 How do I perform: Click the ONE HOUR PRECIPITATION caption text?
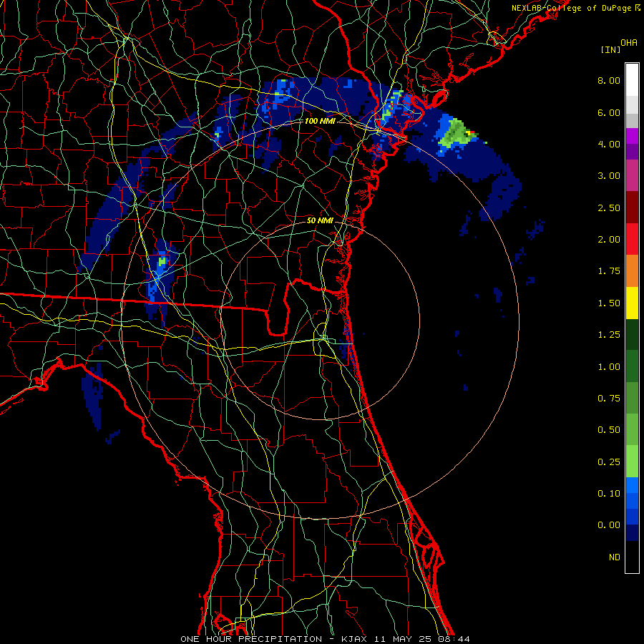(251, 639)
